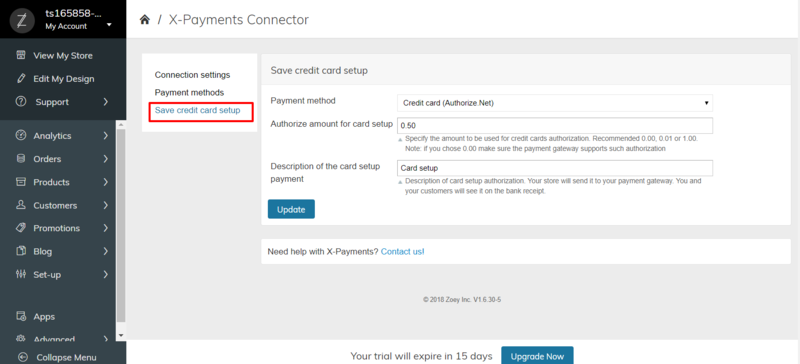Click the Upgrade Now button

point(537,356)
